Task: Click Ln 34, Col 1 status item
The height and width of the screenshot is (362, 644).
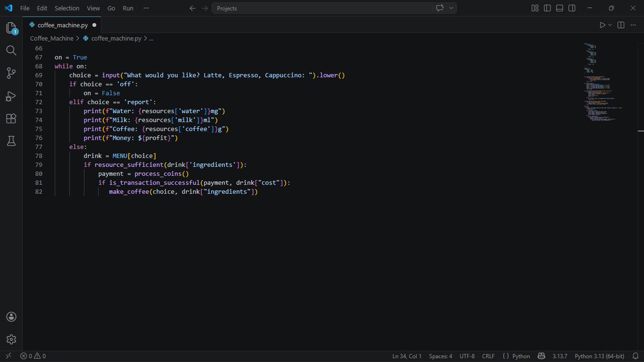Action: coord(407,356)
